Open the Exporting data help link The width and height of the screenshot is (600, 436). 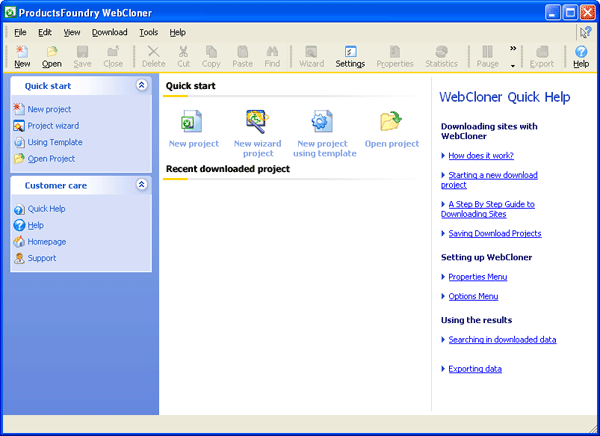[x=475, y=369]
